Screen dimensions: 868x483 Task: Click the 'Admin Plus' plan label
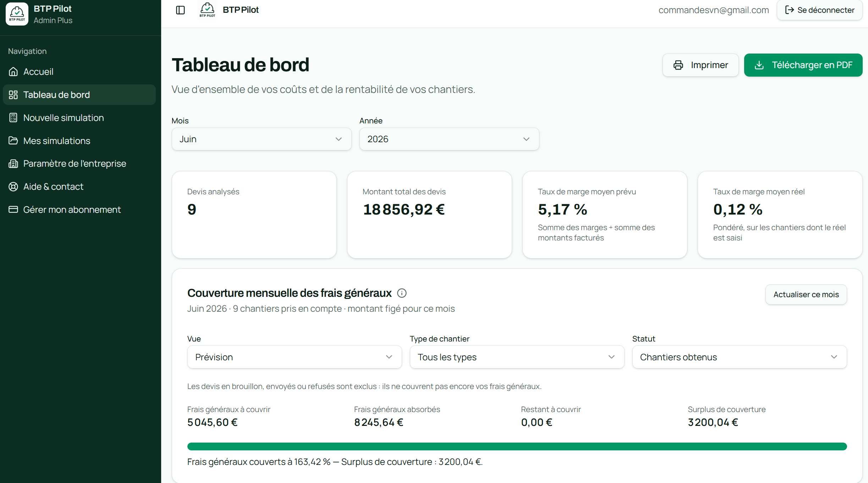[53, 21]
